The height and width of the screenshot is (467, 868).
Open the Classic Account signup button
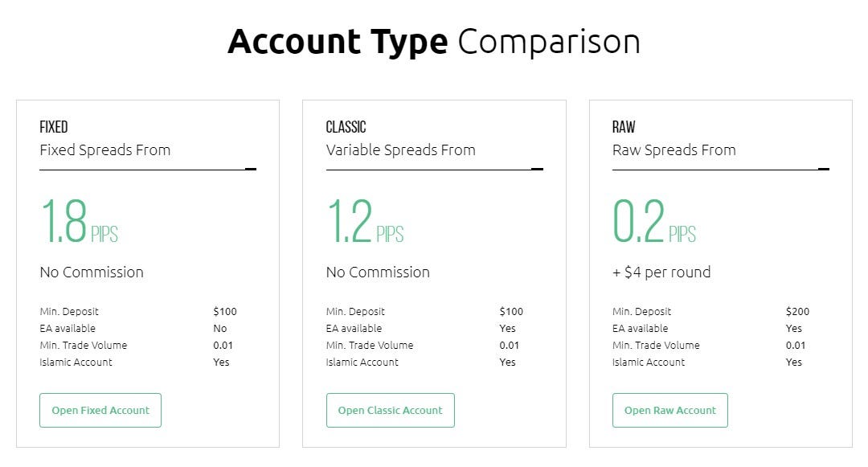(x=391, y=410)
